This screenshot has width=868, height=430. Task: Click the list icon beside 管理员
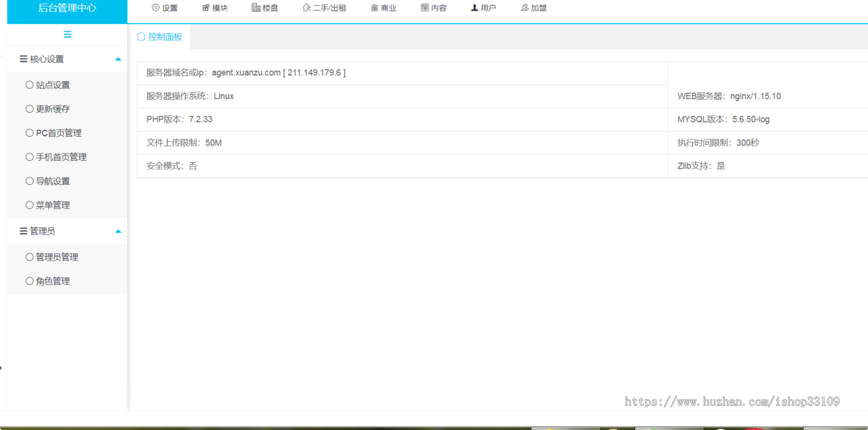coord(24,231)
